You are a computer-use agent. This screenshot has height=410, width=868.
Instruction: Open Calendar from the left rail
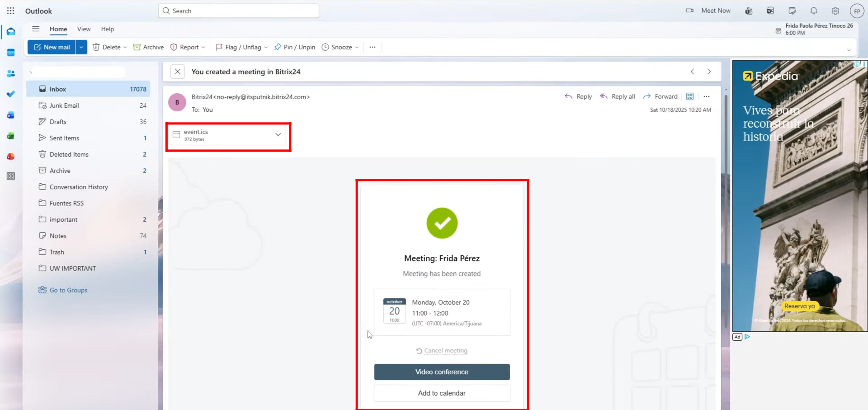[x=11, y=52]
